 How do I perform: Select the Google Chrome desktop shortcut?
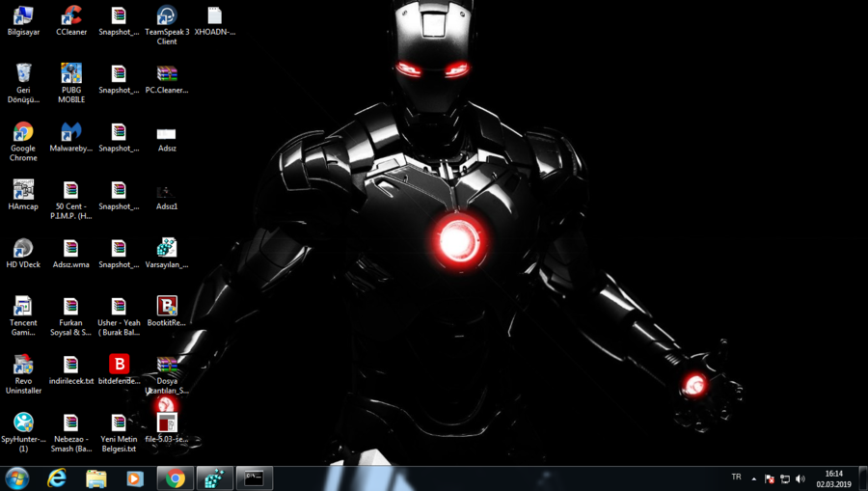pos(23,142)
